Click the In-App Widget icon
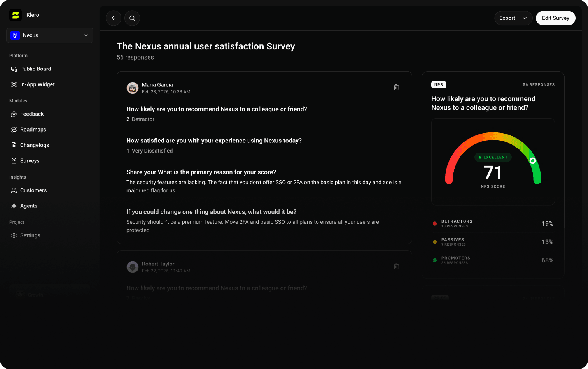This screenshot has height=369, width=588. pos(14,84)
